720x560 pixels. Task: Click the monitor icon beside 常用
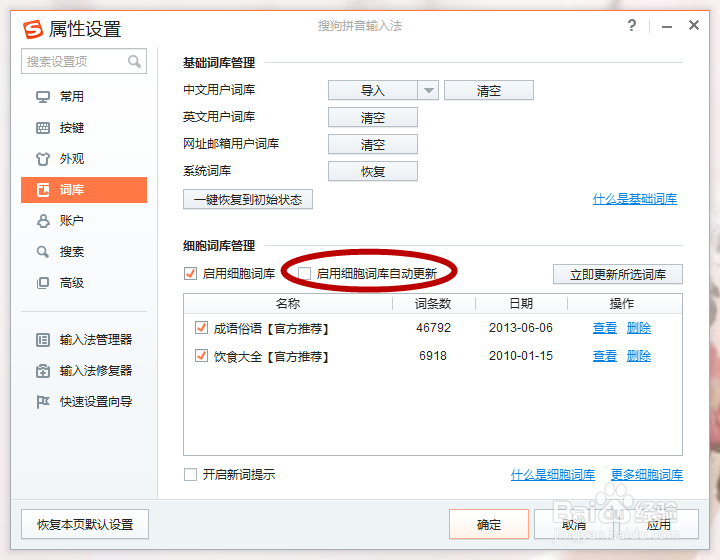(x=43, y=97)
